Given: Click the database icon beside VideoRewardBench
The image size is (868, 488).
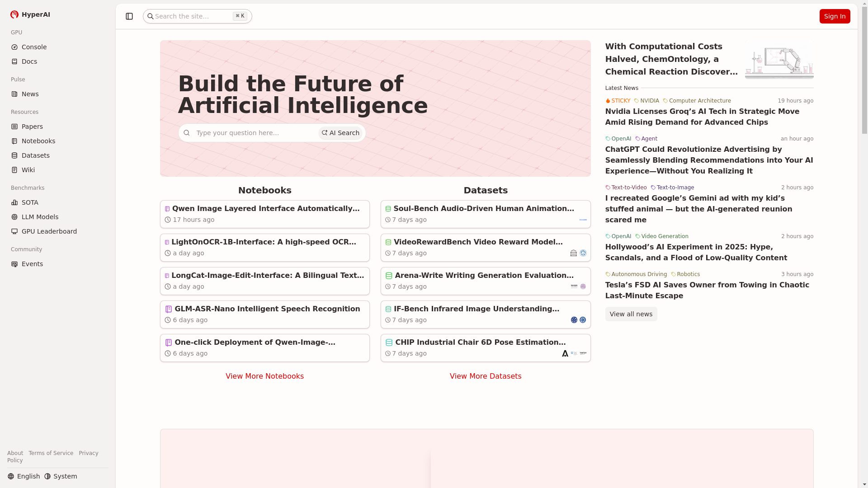Looking at the screenshot, I should [388, 242].
